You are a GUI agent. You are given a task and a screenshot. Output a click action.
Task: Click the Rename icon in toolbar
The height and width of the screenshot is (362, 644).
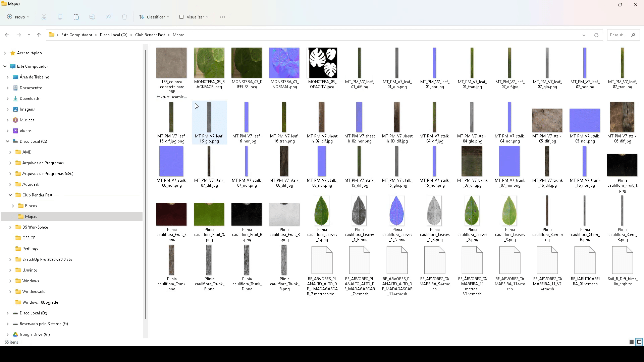click(92, 17)
